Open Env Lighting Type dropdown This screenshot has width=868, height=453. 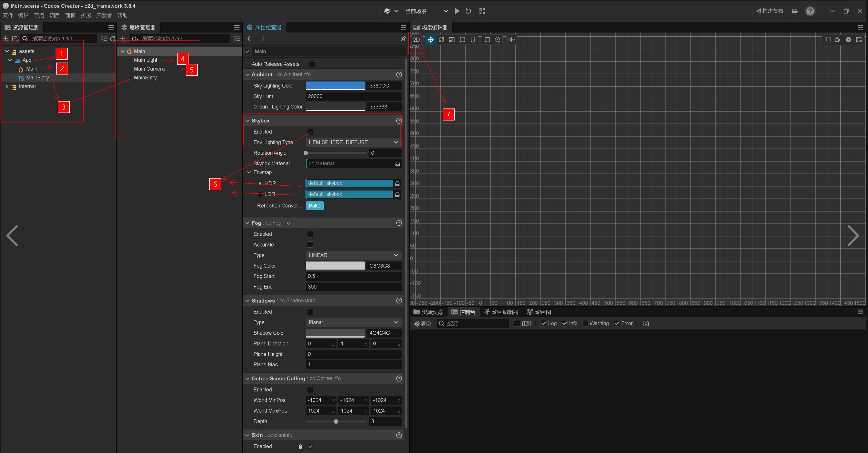click(352, 142)
